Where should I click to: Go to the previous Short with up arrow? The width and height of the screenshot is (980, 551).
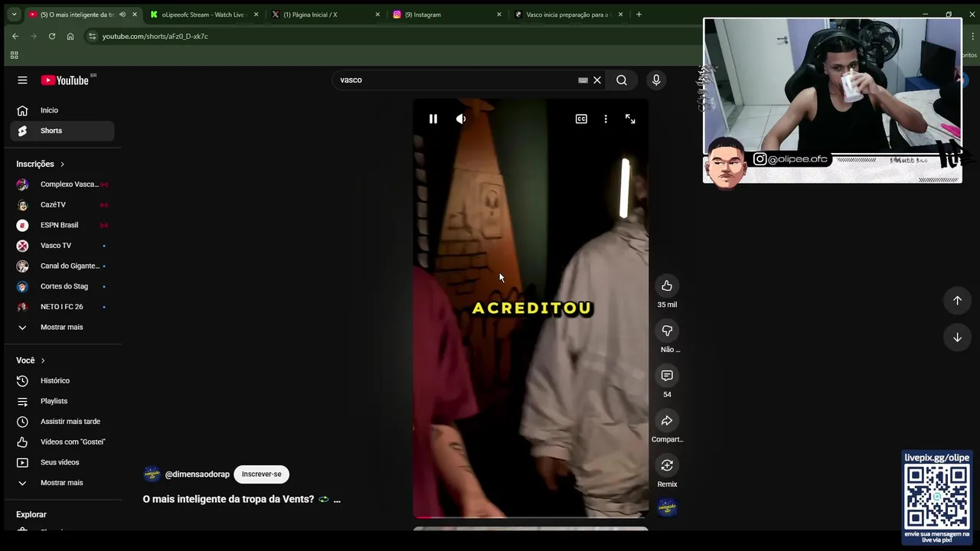(x=957, y=300)
